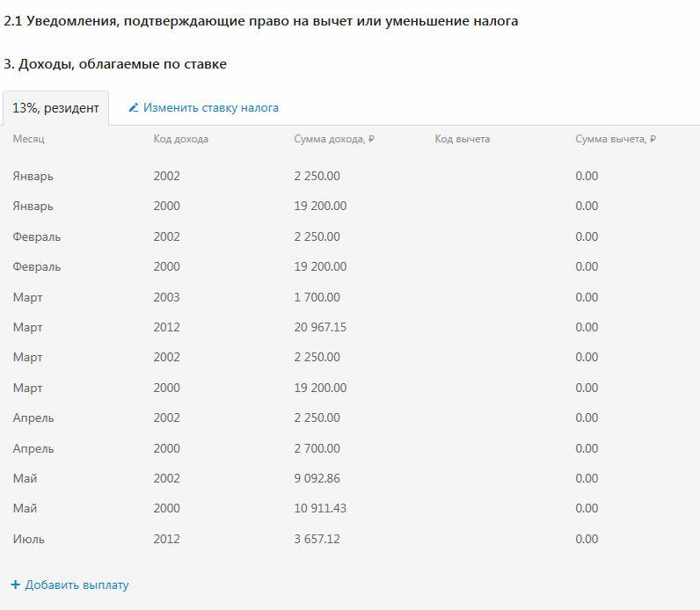Select income code 2003 in Март row

tap(166, 297)
